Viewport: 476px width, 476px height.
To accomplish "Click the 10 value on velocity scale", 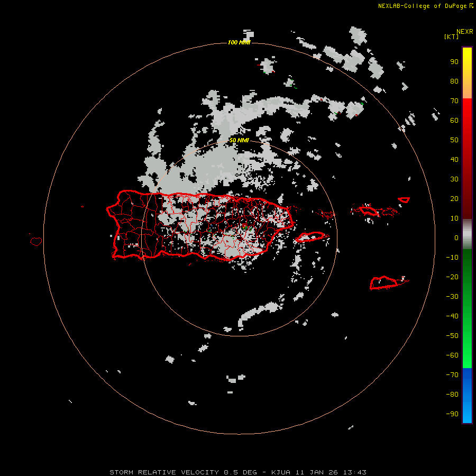I will pos(454,218).
